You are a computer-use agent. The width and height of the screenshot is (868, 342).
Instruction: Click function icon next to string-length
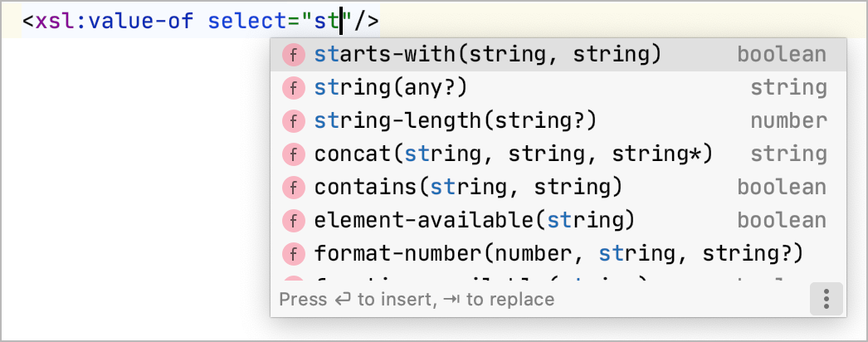click(294, 121)
